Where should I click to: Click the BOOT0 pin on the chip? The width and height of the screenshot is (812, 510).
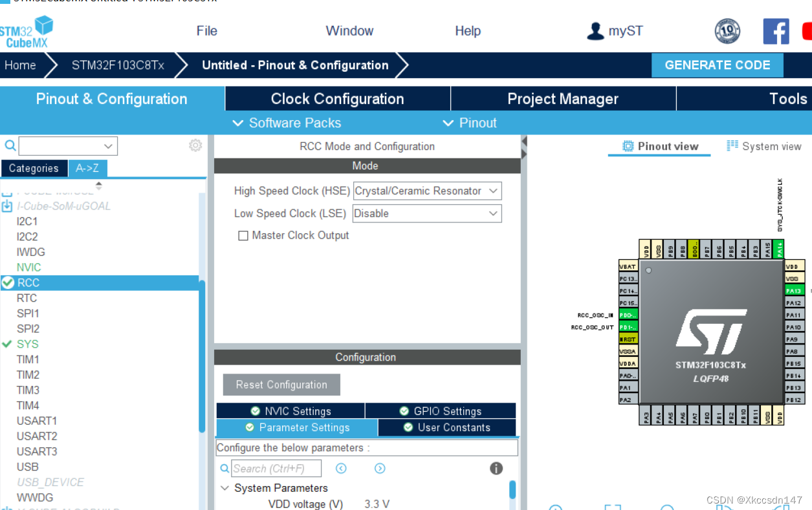click(694, 249)
